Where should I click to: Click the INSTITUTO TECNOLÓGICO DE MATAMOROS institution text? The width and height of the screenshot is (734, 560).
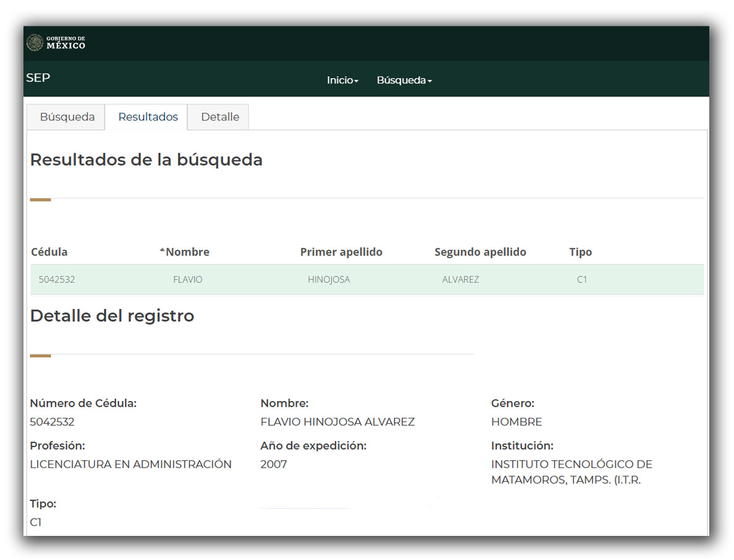572,472
